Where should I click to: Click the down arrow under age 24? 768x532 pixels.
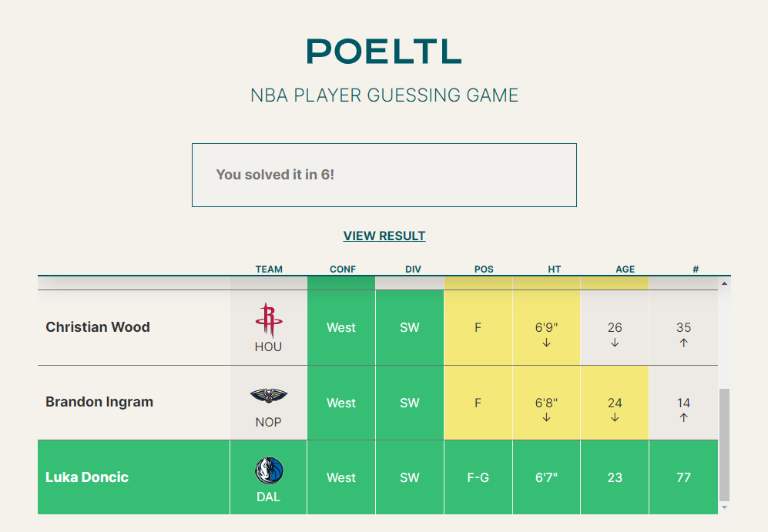[x=615, y=418]
